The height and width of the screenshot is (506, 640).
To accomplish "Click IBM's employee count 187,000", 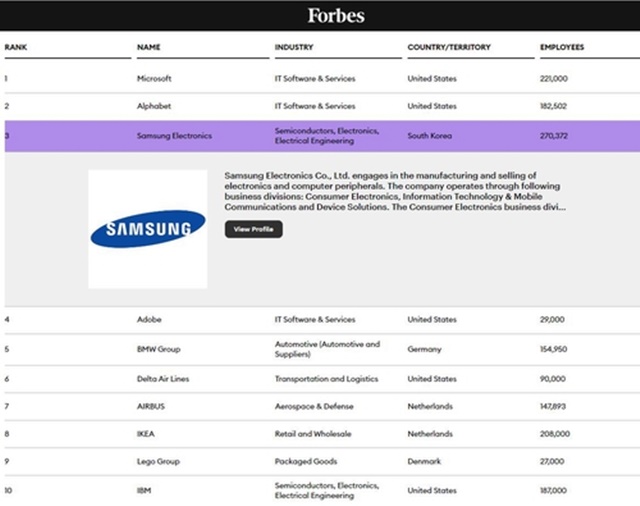I will coord(553,490).
